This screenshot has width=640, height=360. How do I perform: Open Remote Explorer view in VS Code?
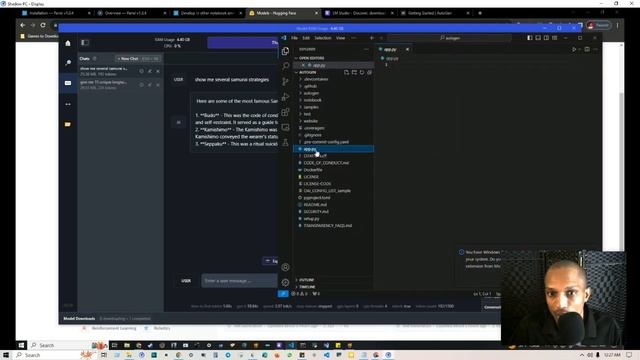(285, 127)
